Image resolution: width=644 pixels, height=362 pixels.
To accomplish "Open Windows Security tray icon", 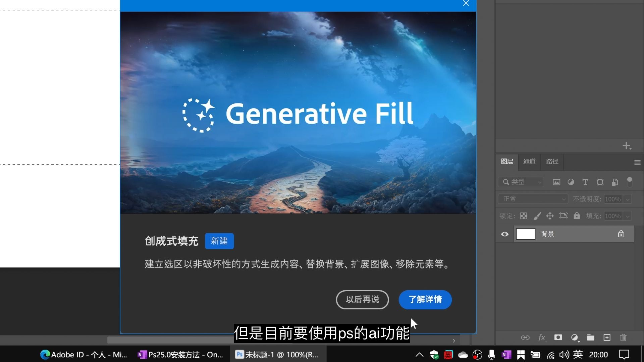I will (434, 355).
